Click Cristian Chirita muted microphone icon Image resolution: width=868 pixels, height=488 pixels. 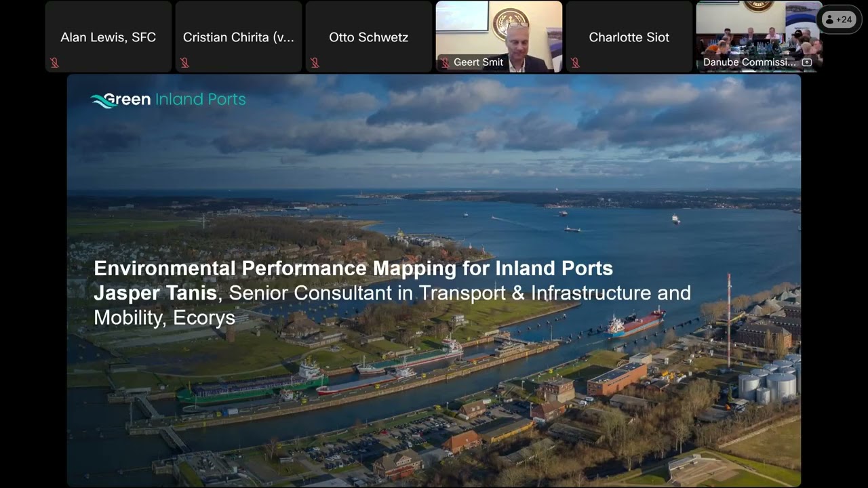[184, 62]
